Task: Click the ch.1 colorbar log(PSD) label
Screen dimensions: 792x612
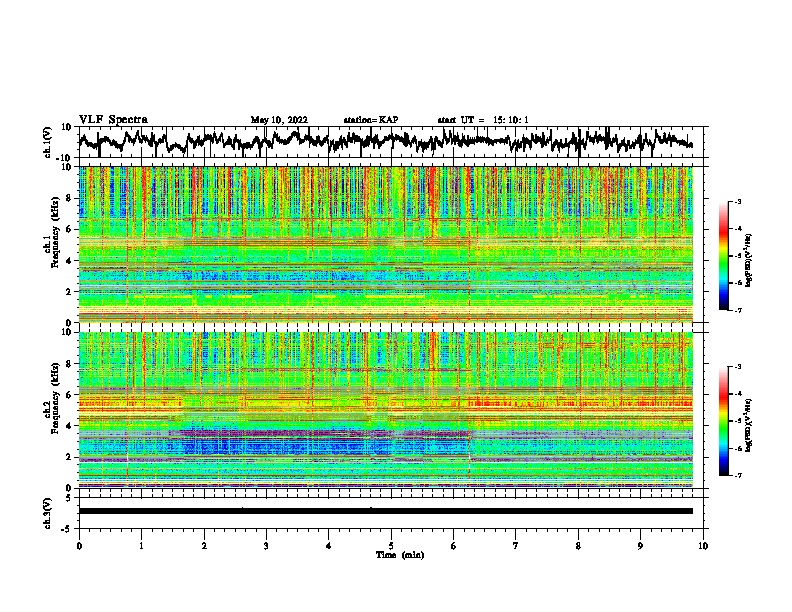Action: click(748, 260)
